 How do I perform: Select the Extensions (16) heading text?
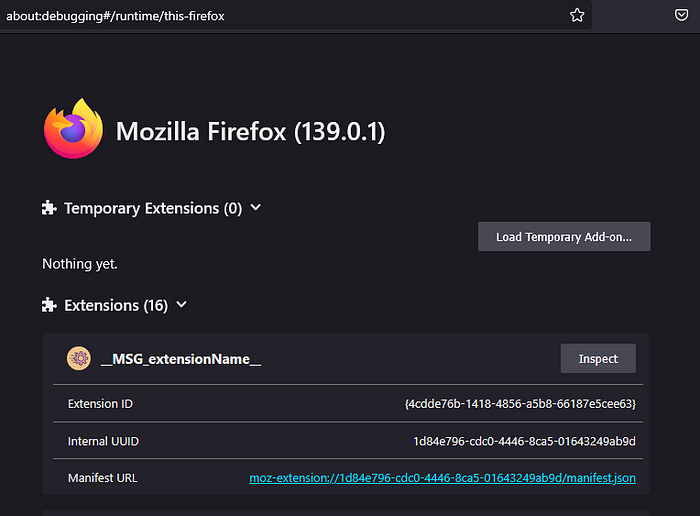click(116, 306)
